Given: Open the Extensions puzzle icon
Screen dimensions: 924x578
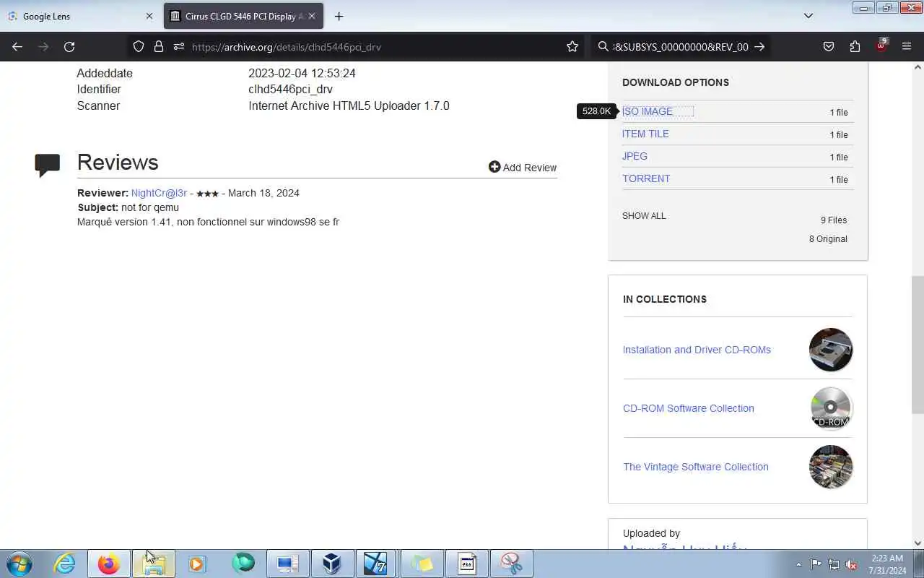Looking at the screenshot, I should 855,46.
